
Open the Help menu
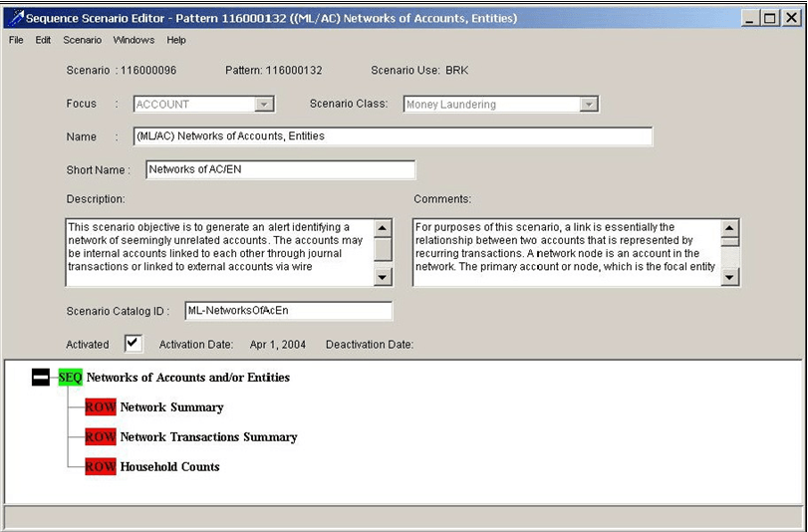[x=176, y=40]
